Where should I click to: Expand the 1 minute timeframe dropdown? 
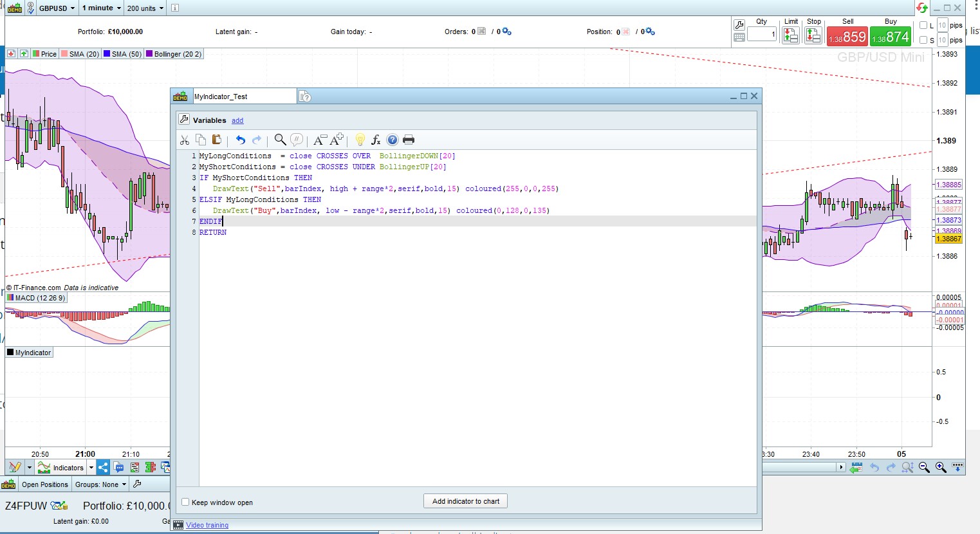pyautogui.click(x=102, y=8)
